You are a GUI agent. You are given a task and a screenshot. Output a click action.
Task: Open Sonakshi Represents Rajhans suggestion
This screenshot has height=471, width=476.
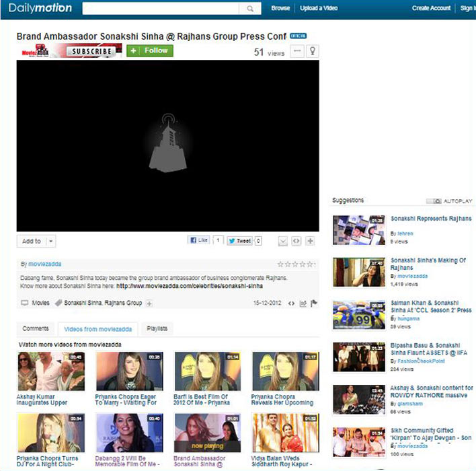click(431, 219)
